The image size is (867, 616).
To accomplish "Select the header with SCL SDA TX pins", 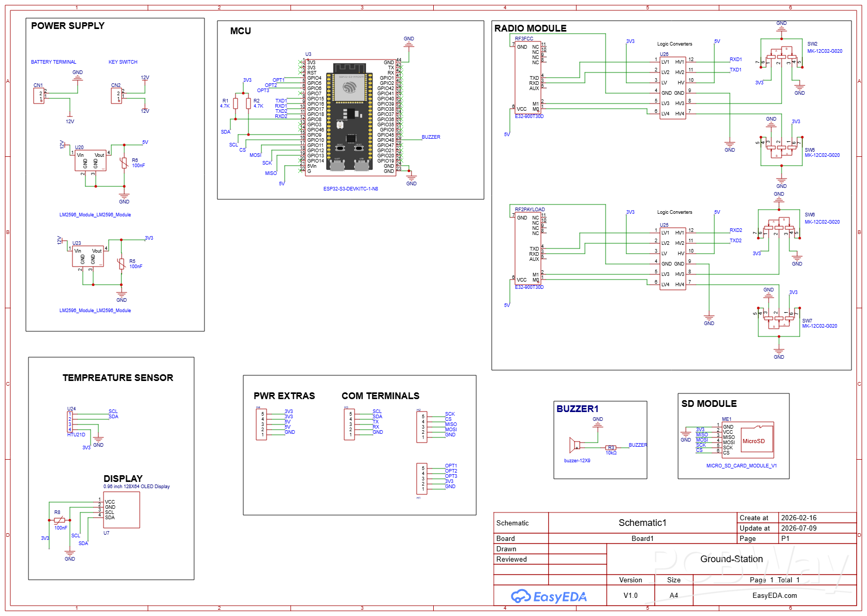I will pyautogui.click(x=349, y=424).
